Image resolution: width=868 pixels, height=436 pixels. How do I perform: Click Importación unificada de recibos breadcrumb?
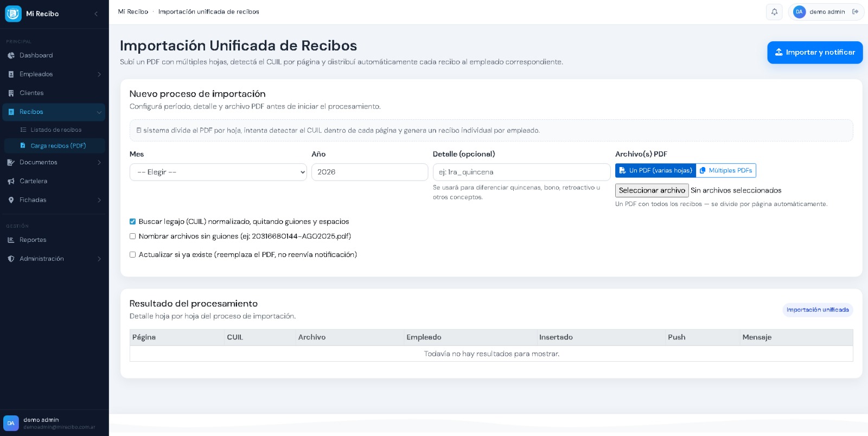(x=209, y=11)
